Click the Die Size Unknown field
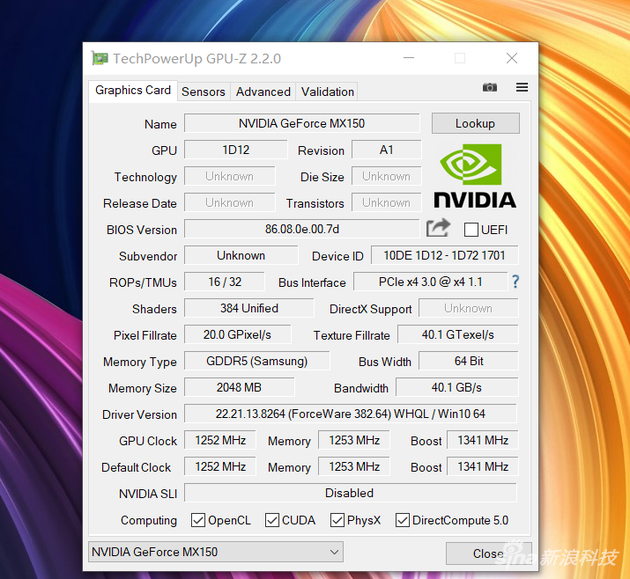The image size is (630, 579). [x=386, y=176]
